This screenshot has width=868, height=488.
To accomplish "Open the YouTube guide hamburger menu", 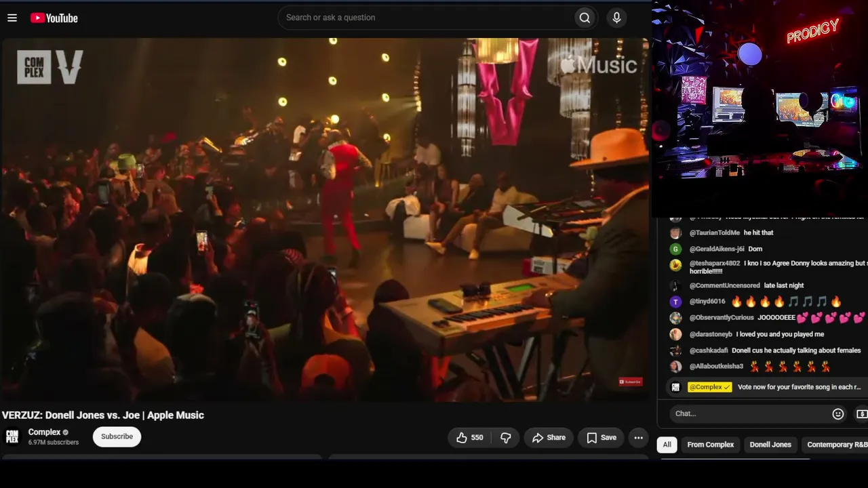I will click(x=12, y=18).
